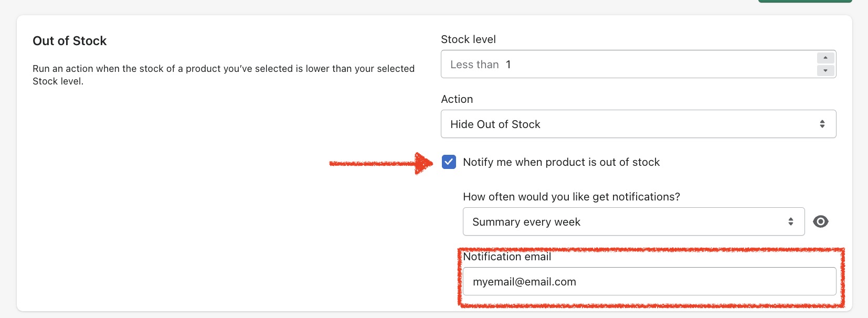Increase stock level with the up stepper arrow

(825, 58)
